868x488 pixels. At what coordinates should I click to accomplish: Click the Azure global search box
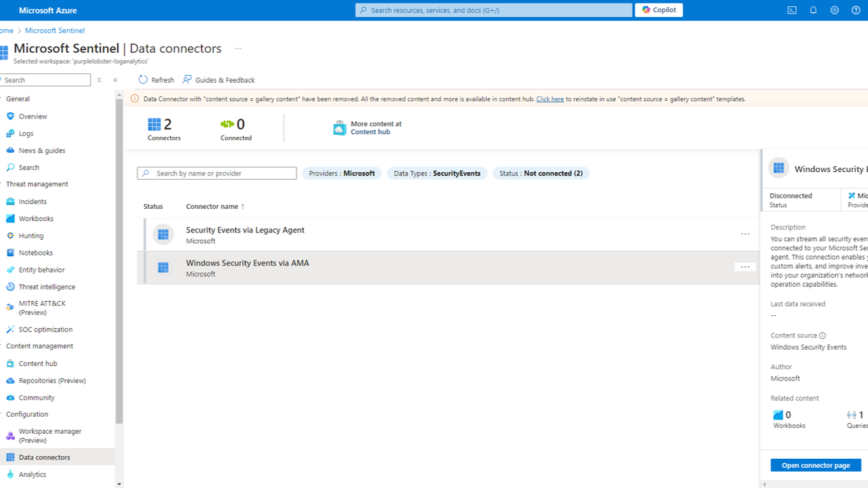pos(494,10)
